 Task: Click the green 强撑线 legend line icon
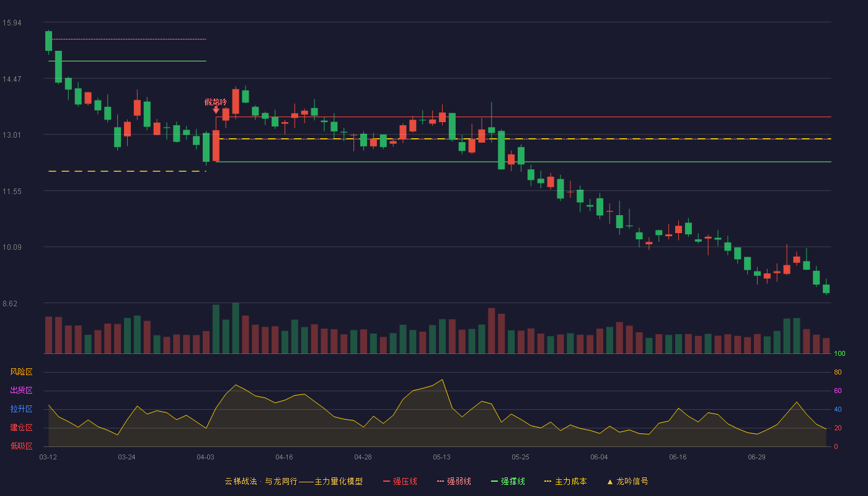pos(494,481)
